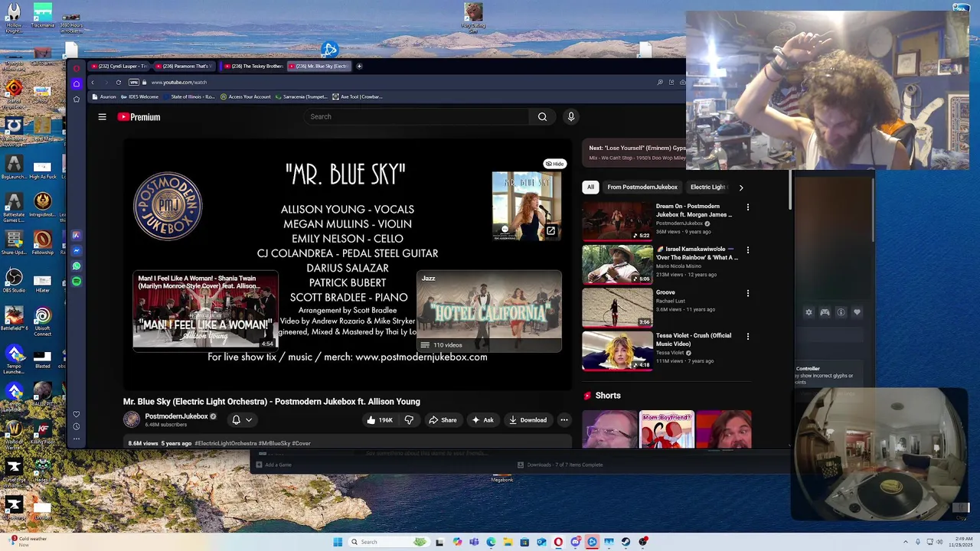
Task: Open the 'Mom: Boyfriend?' Shorts thumbnail
Action: click(x=667, y=429)
